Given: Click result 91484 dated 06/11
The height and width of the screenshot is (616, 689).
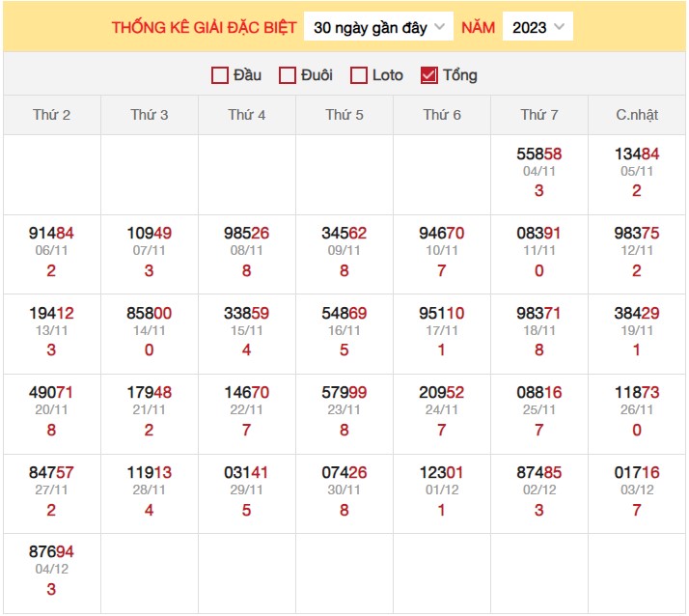Looking at the screenshot, I should click(52, 233).
